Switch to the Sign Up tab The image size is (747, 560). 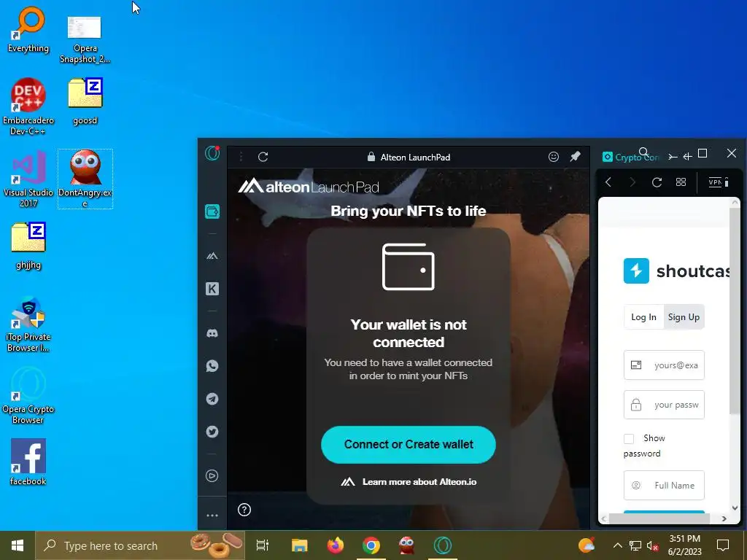[x=684, y=317]
